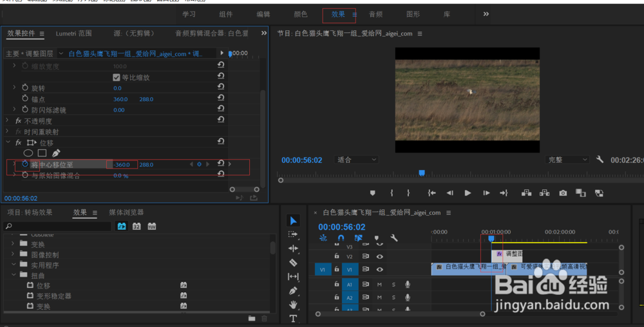The width and height of the screenshot is (644, 327).
Task: Pick the free-draw bezier mask pen
Action: pos(56,153)
